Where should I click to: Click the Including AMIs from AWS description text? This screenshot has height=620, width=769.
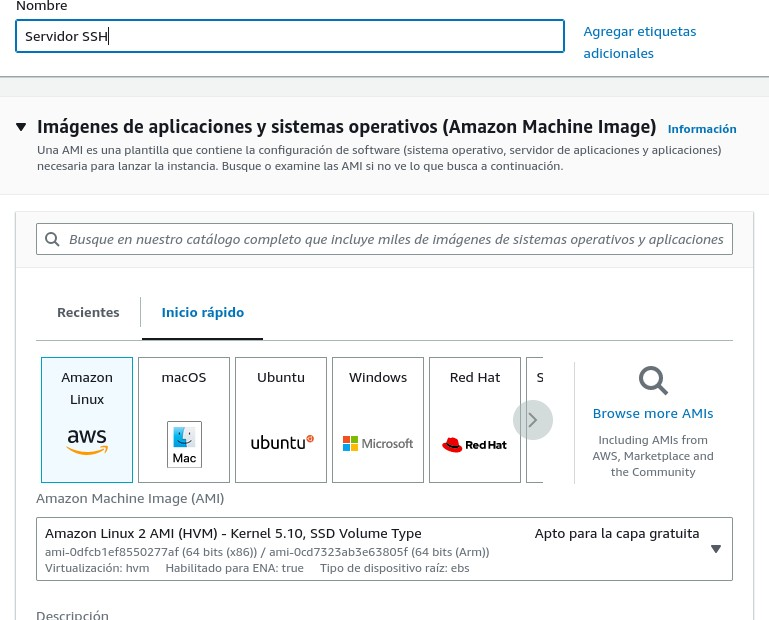click(653, 456)
